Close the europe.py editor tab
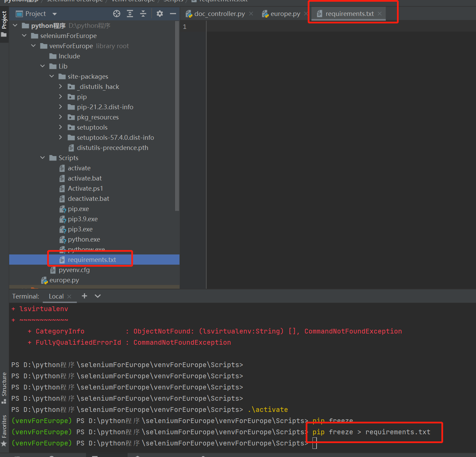476x457 pixels. click(306, 14)
